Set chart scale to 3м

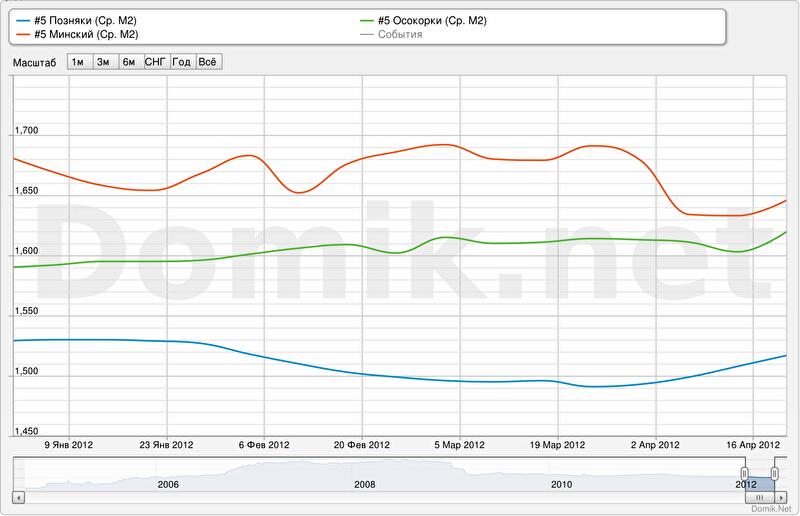[104, 62]
